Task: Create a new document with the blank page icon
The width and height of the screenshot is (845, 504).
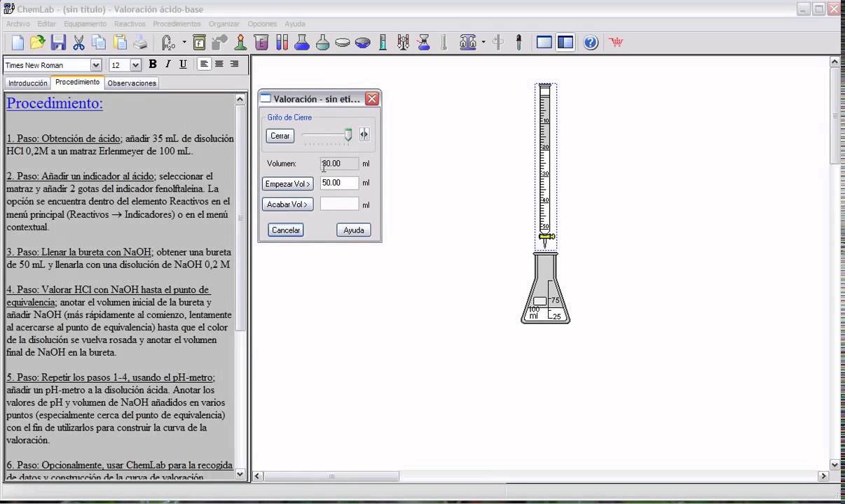Action: point(18,43)
